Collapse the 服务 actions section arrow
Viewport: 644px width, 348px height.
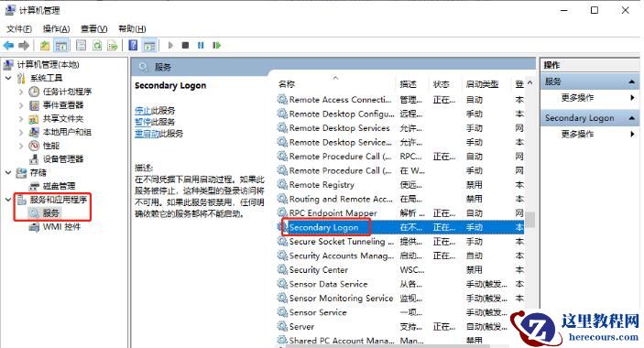point(632,82)
